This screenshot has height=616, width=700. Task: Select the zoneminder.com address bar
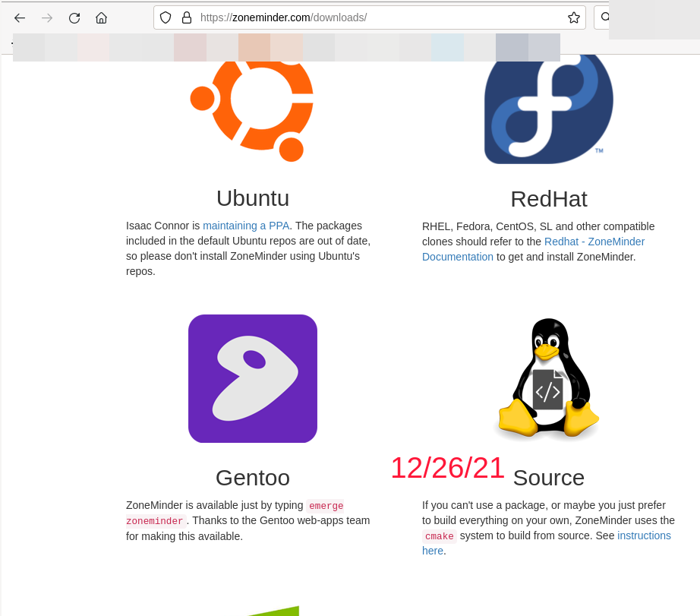[342, 17]
